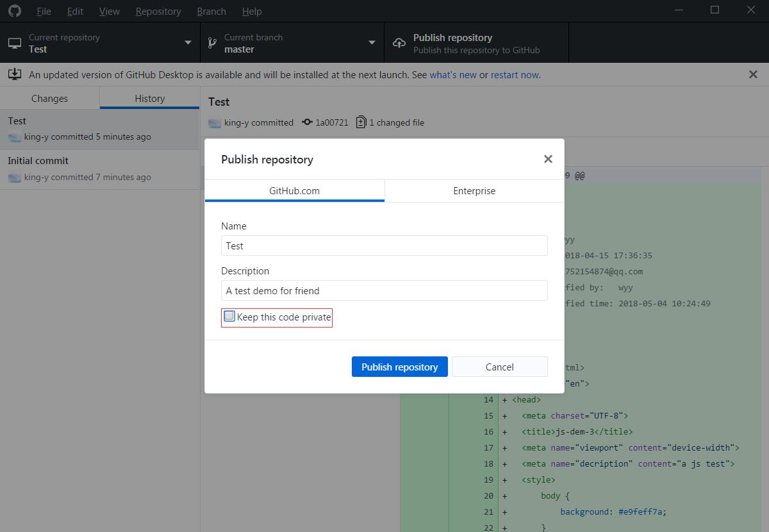Screen dimensions: 769x532
Task: Click the commit hash icon near 1a00721
Action: (307, 122)
